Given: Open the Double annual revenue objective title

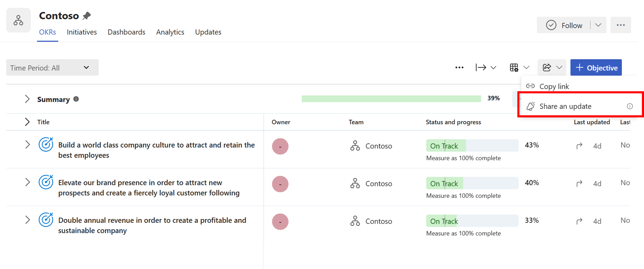Looking at the screenshot, I should [x=152, y=226].
